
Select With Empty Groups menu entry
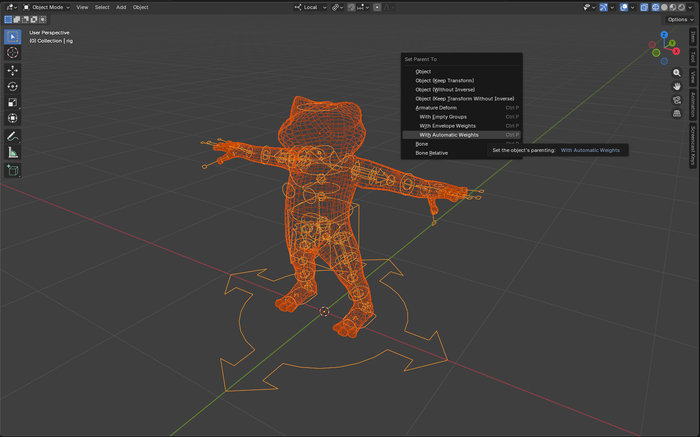(x=445, y=117)
